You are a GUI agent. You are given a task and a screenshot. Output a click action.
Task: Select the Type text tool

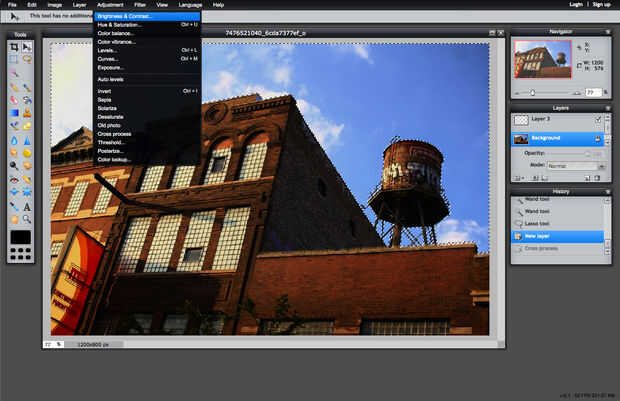point(27,206)
